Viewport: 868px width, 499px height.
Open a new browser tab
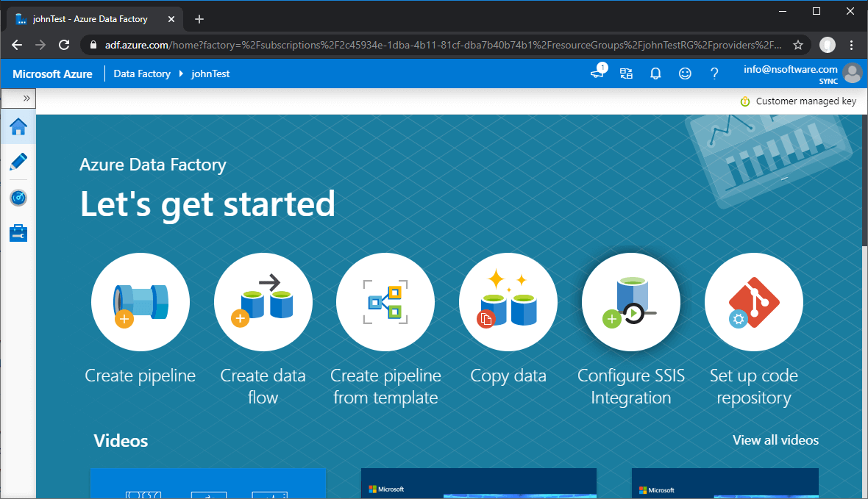pyautogui.click(x=199, y=19)
